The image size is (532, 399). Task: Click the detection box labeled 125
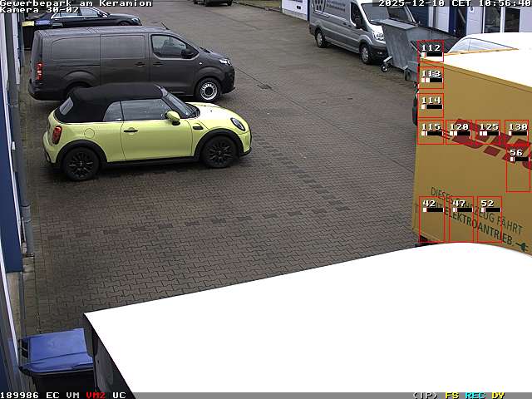tap(488, 132)
